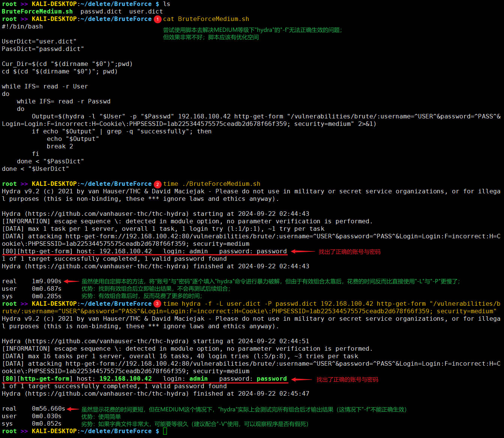This screenshot has height=438, width=504.
Task: Click BruteForceMedium.sh in the ls output
Action: click(x=37, y=11)
